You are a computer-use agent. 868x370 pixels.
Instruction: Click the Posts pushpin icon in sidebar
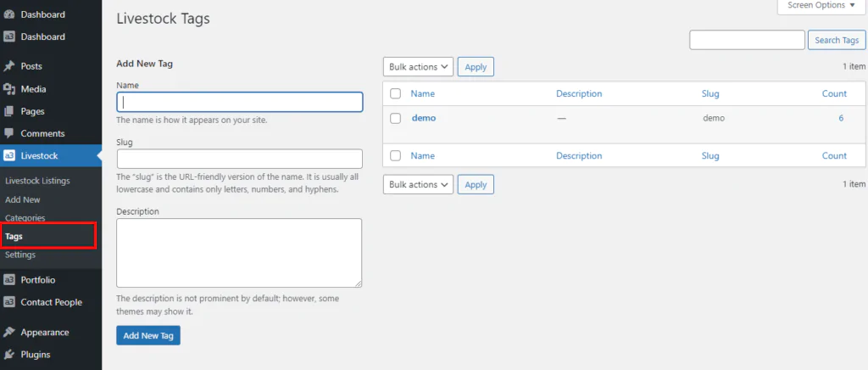(x=9, y=66)
